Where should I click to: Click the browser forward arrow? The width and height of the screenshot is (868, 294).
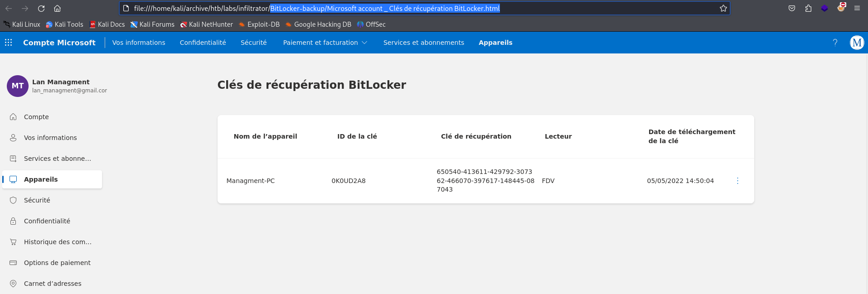[x=25, y=8]
